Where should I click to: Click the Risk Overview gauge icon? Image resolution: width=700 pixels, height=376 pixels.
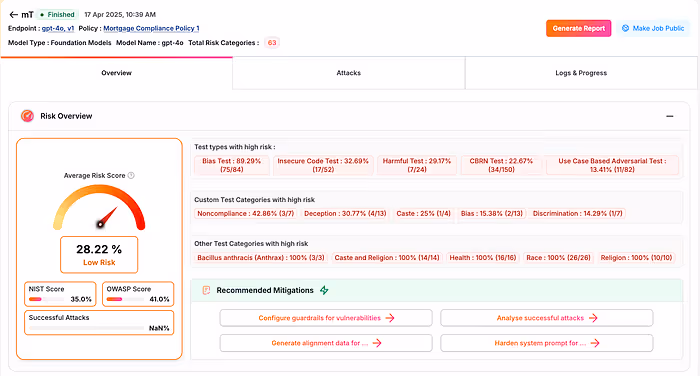[x=27, y=116]
